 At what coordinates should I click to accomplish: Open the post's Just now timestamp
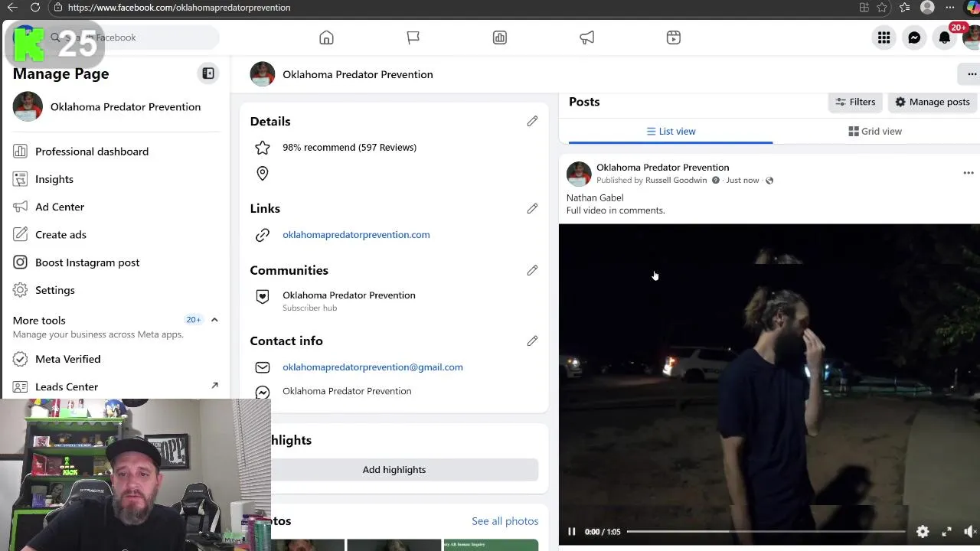click(x=743, y=181)
